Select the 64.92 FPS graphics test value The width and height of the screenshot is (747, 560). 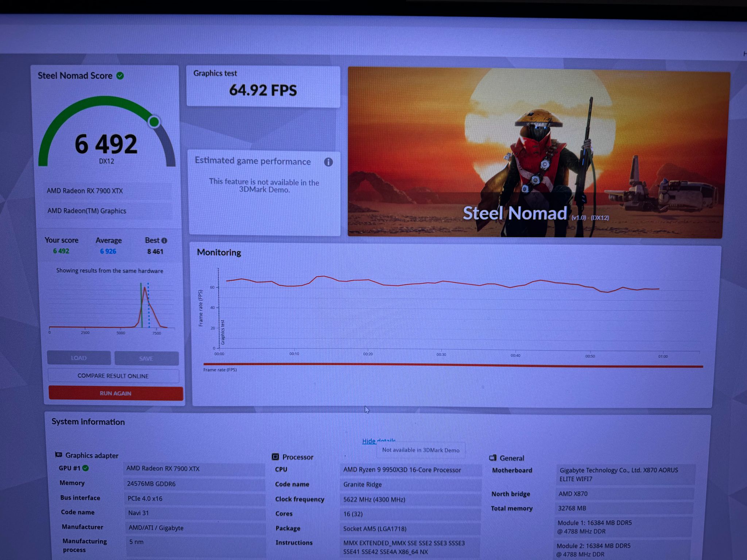click(263, 90)
